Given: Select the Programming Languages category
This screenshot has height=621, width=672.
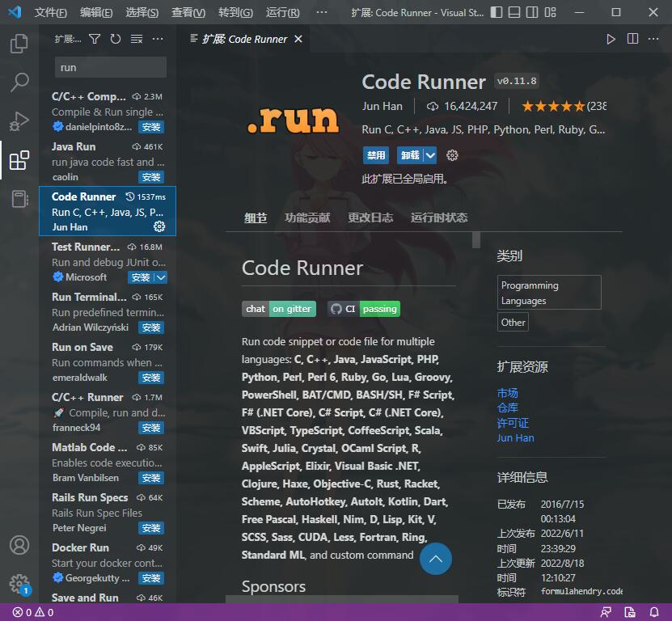Looking at the screenshot, I should (549, 293).
